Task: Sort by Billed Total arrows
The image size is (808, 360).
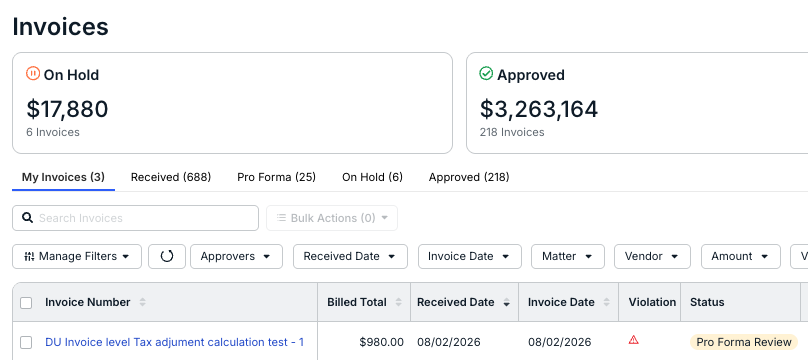Action: click(x=398, y=302)
